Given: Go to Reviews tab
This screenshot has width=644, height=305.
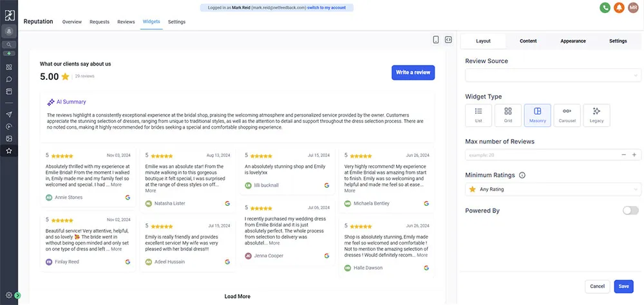Looking at the screenshot, I should 126,22.
